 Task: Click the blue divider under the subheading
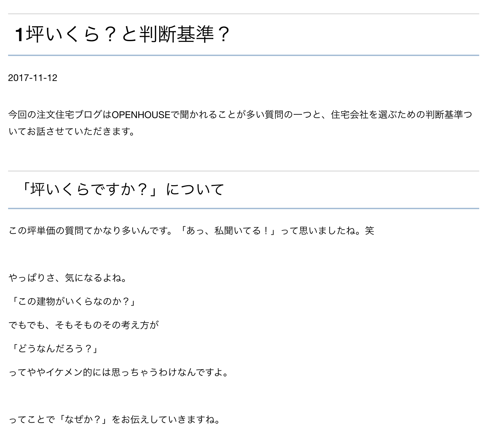(x=244, y=208)
